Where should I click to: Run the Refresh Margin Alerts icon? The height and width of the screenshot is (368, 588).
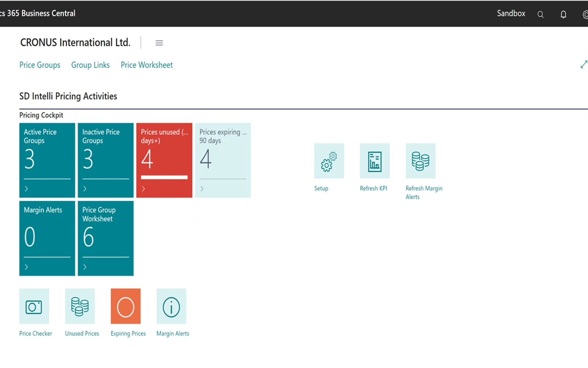(x=420, y=161)
